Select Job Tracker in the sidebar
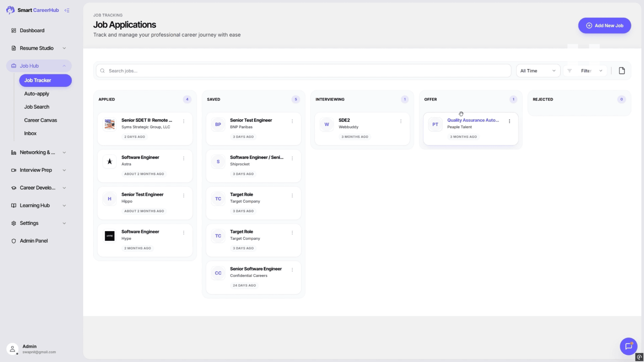This screenshot has height=362, width=644. pos(45,80)
